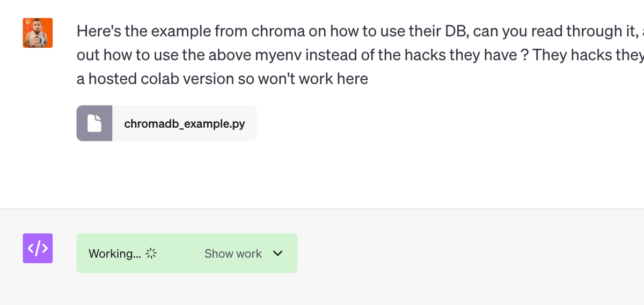This screenshot has width=644, height=305.
Task: Expand work details with the chevron arrow
Action: 277,254
